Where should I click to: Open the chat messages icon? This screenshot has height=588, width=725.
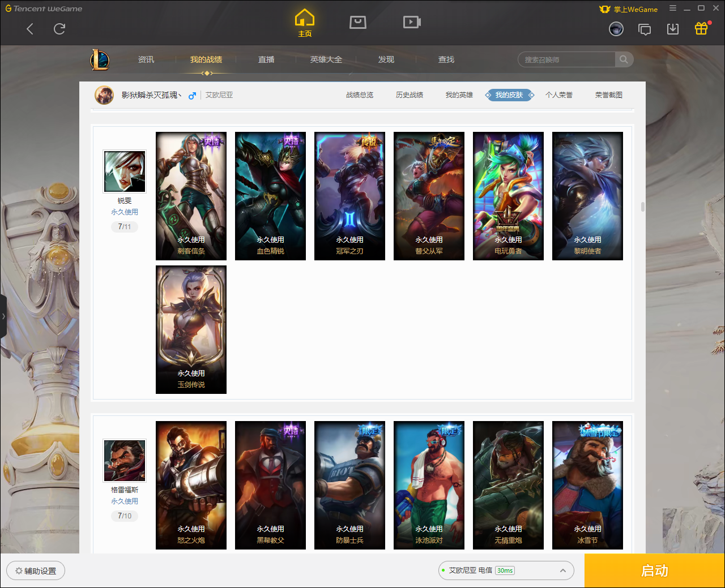point(645,29)
